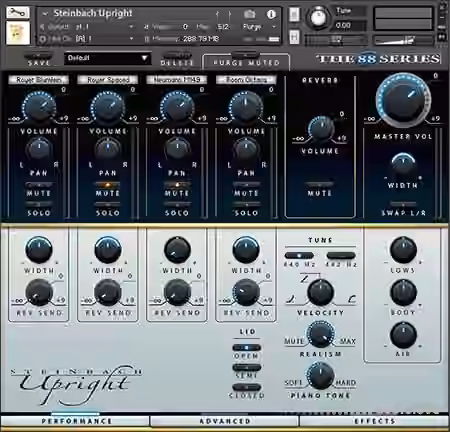Image resolution: width=450 pixels, height=432 pixels.
Task: Mute the Room mic channel
Action: [246, 185]
